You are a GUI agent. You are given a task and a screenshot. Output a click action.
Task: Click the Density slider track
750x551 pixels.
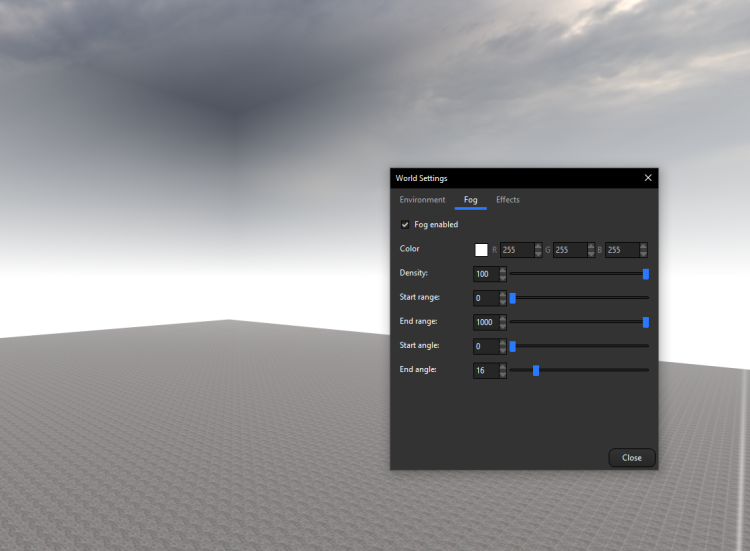(580, 274)
